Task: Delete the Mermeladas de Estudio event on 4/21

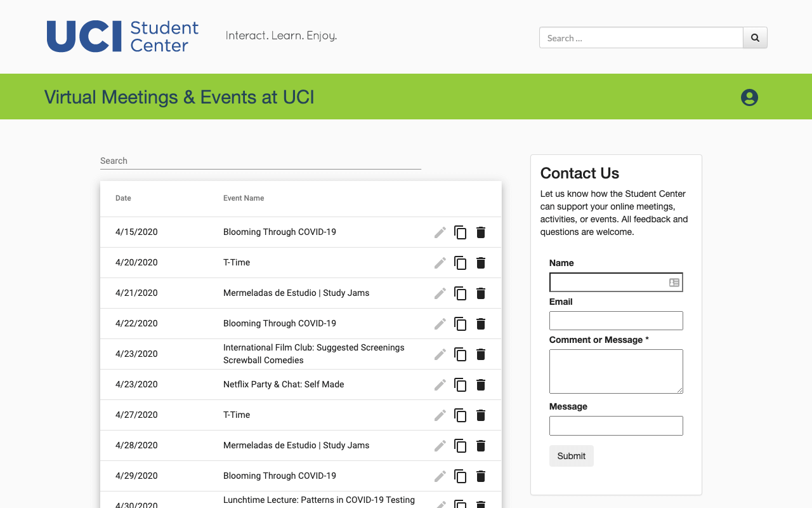Action: [x=481, y=293]
